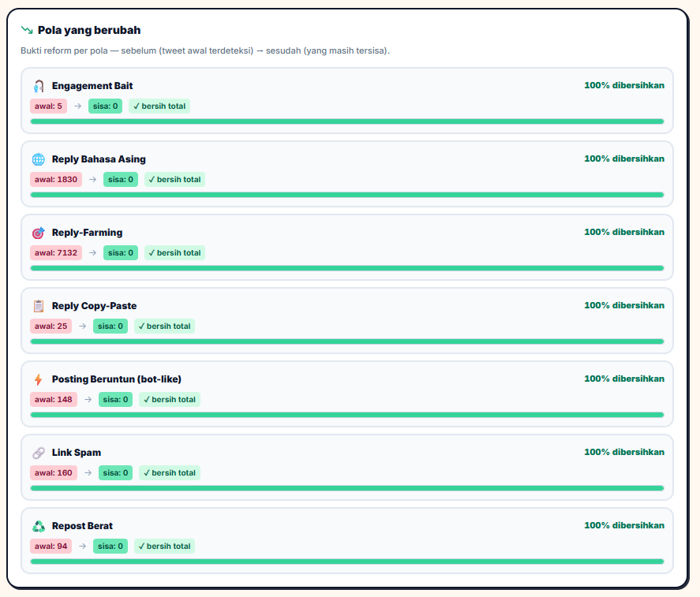Select the 'Reply-Farming' title
The width and height of the screenshot is (700, 597).
pos(87,233)
